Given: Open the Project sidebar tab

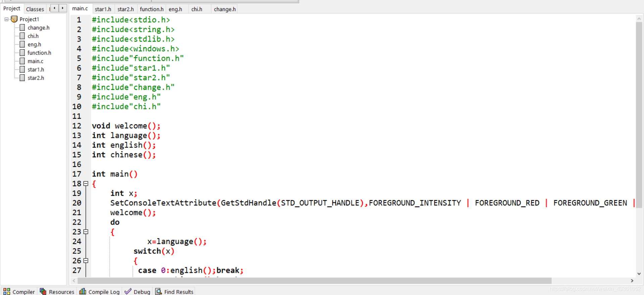Looking at the screenshot, I should pyautogui.click(x=12, y=8).
